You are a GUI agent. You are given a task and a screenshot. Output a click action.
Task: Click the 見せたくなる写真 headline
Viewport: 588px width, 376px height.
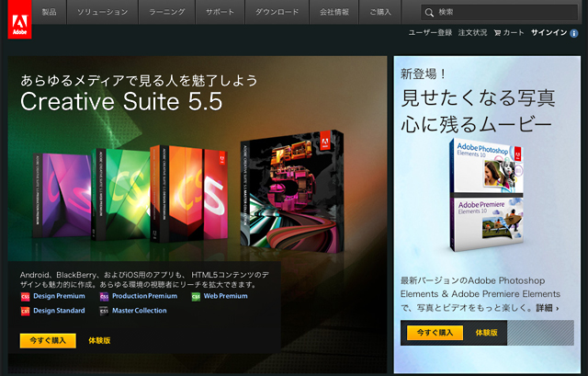[x=478, y=98]
